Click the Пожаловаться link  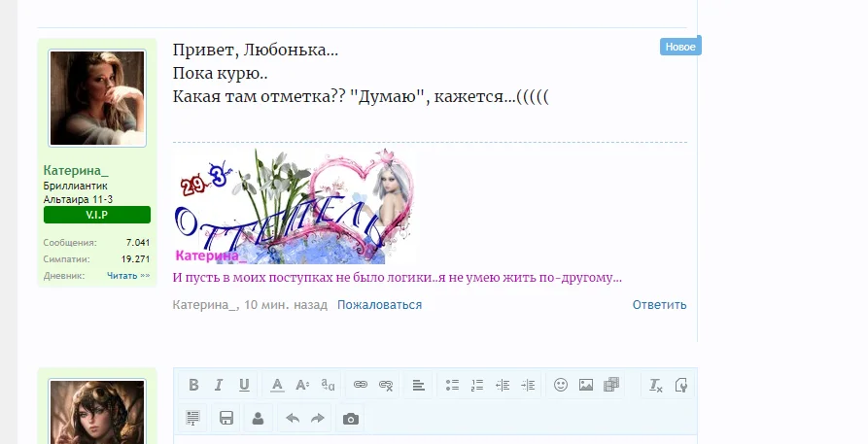380,305
